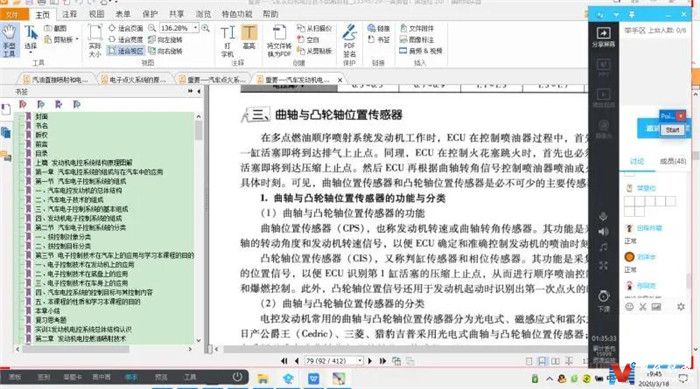The width and height of the screenshot is (700, 389).
Task: Click the speaker volume icon in dark sidebar
Action: 603,231
